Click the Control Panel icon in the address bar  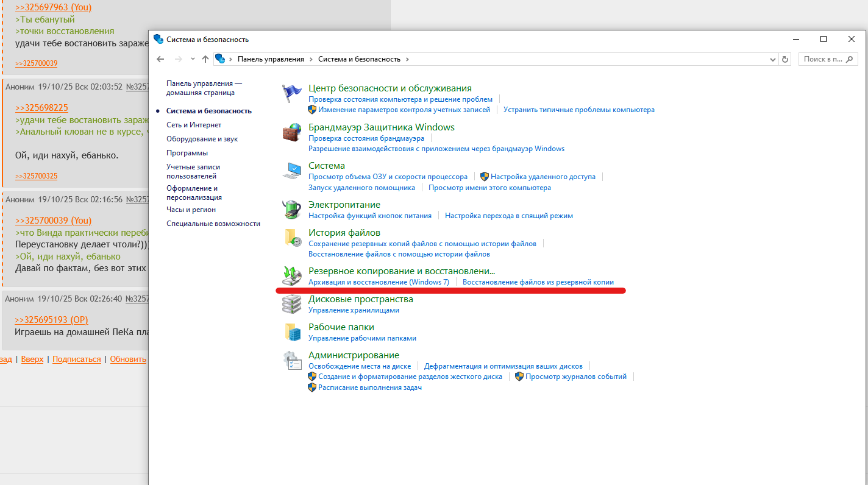tap(220, 59)
